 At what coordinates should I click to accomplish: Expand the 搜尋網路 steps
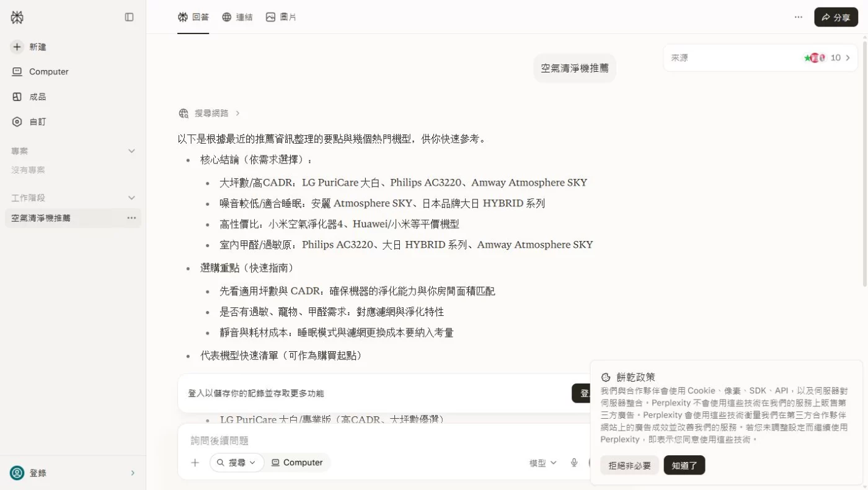point(210,113)
